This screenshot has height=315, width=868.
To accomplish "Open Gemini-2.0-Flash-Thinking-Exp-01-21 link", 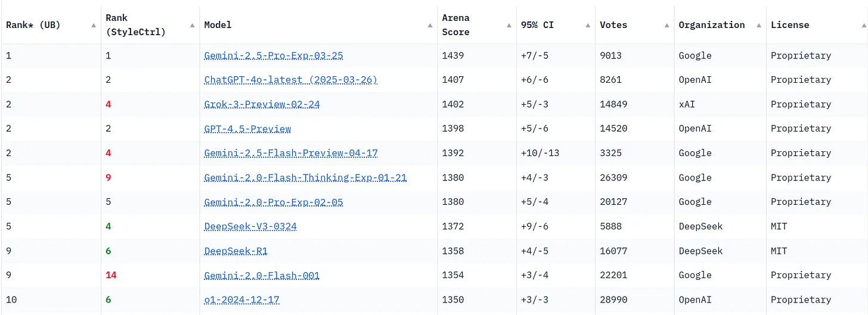I will point(305,177).
